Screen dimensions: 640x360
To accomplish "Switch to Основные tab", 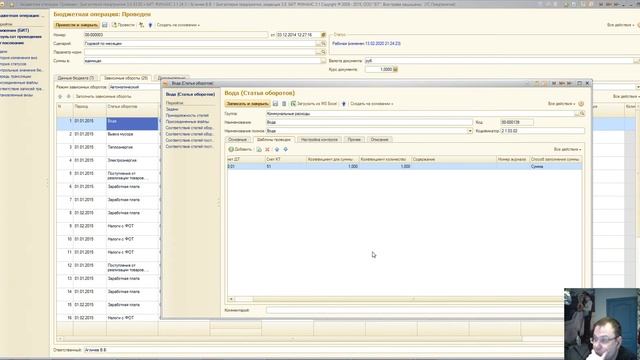I will 237,140.
